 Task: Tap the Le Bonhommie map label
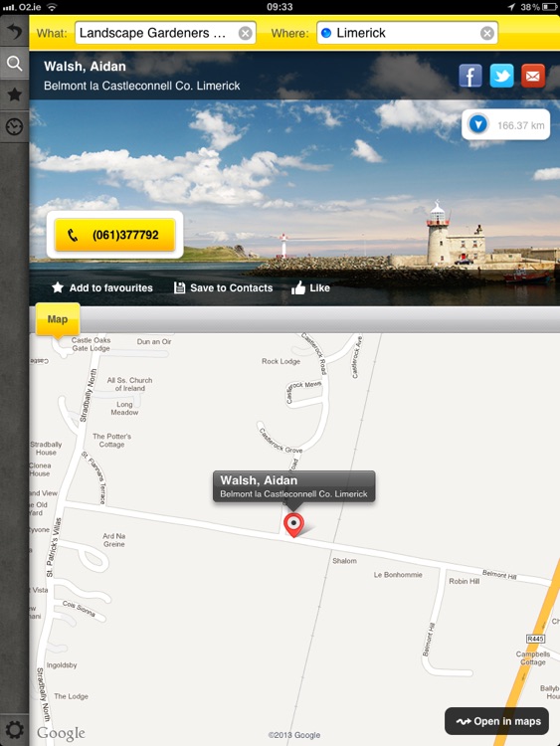398,575
